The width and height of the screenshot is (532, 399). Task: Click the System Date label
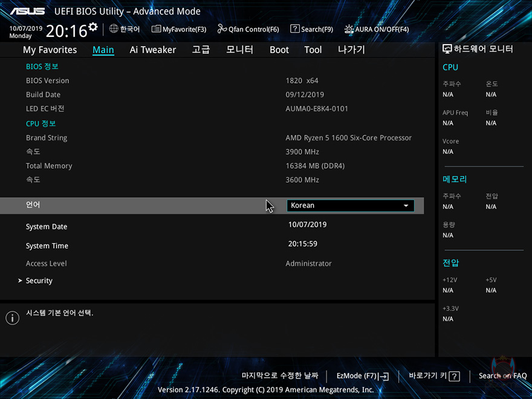coord(47,227)
